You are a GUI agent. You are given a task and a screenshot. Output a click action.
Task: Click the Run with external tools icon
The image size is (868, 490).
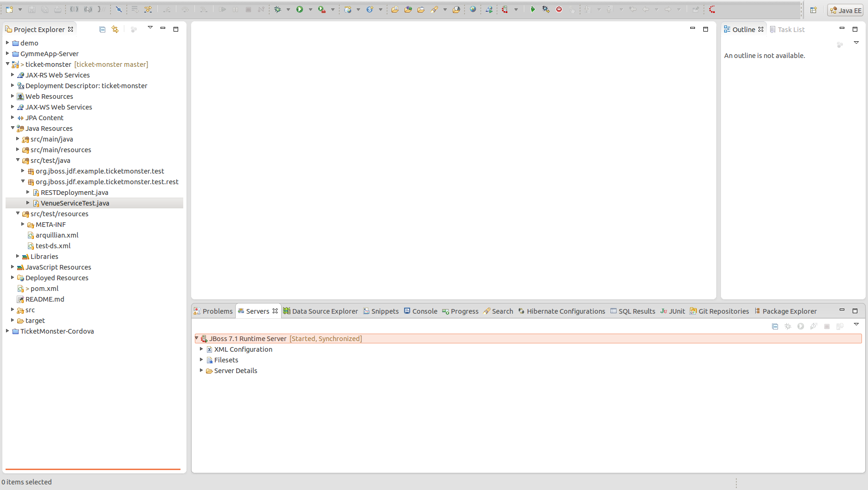tap(321, 9)
